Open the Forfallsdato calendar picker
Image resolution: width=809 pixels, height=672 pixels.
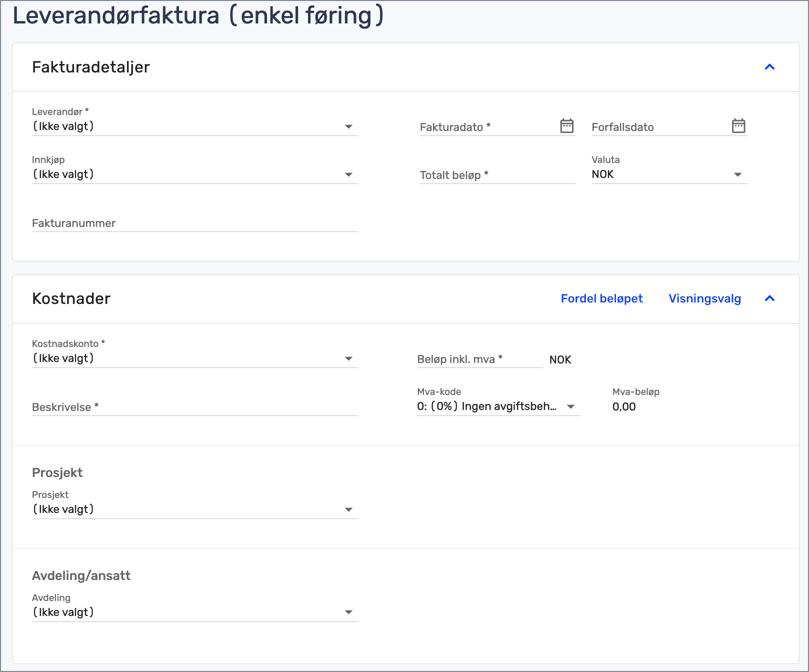738,126
